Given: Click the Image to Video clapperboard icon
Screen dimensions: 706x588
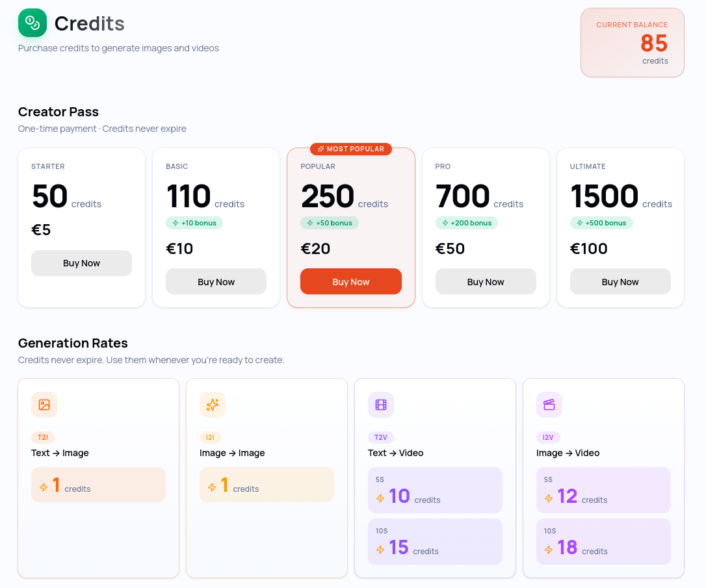Looking at the screenshot, I should point(549,405).
